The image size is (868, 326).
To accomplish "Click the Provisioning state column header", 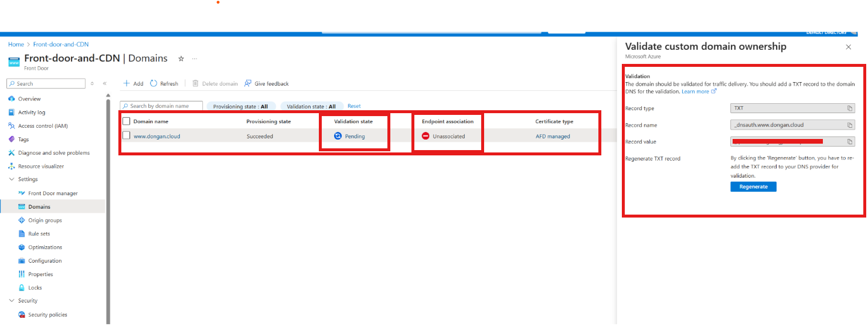I will click(268, 121).
